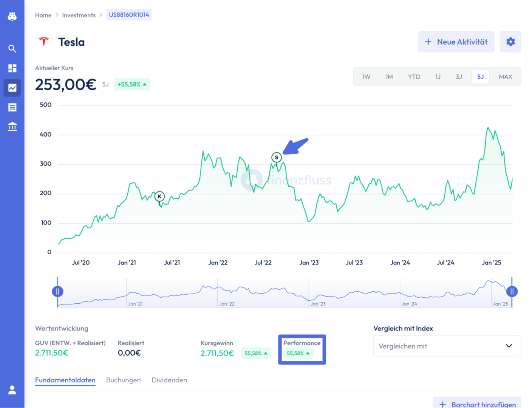Click the K purchase marker on chart

[159, 196]
